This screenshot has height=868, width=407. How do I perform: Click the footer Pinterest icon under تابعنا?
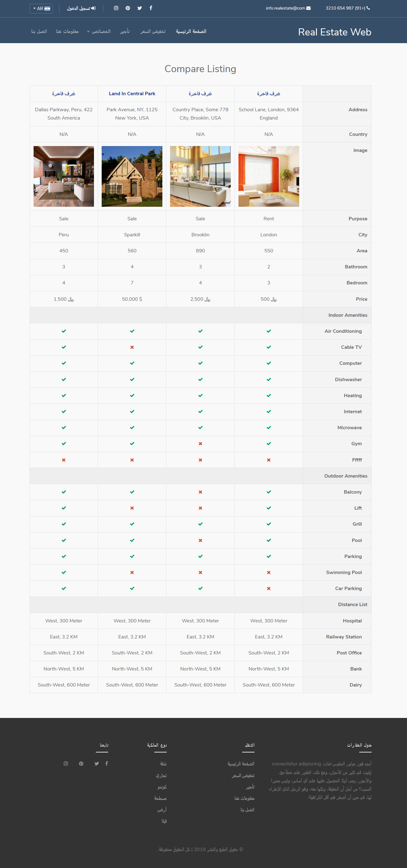coord(81,764)
